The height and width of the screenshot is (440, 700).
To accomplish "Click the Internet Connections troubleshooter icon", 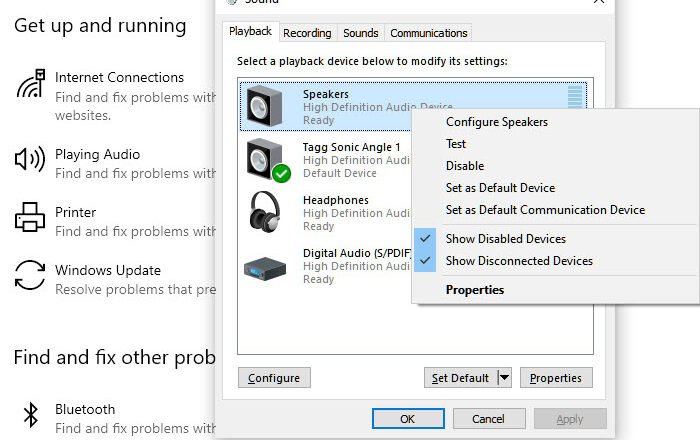I will click(30, 84).
